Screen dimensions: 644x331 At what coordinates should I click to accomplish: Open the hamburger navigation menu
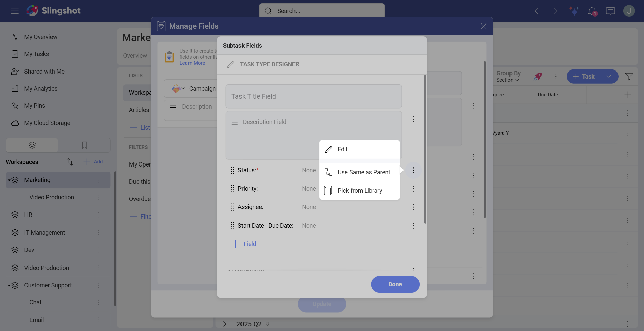tap(15, 10)
